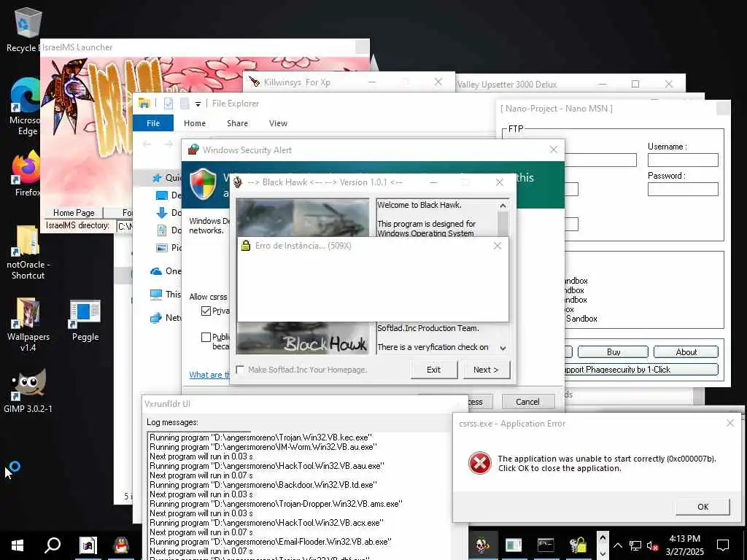747x560 pixels.
Task: Launch the Microsoft Edge desktop shortcut
Action: 26,96
